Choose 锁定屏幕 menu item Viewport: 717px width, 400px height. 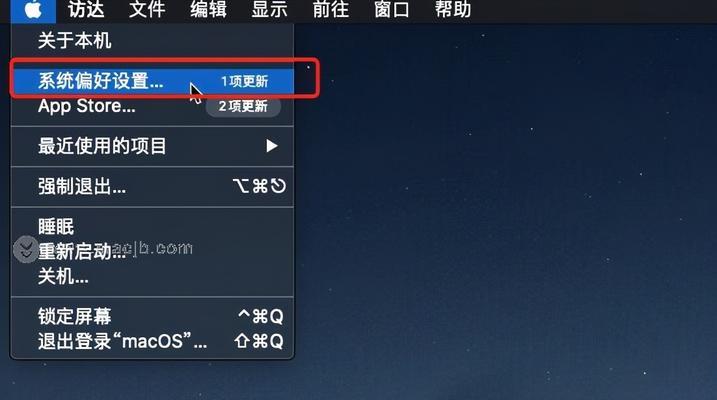(x=152, y=316)
